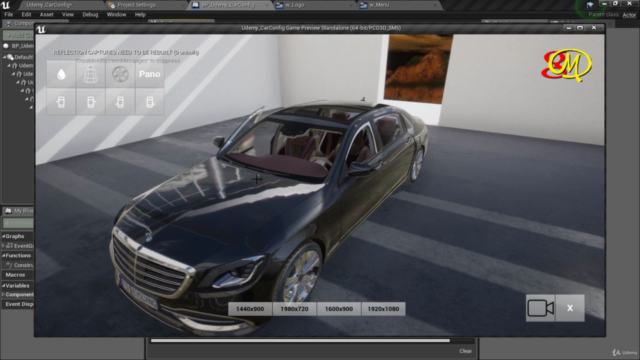Expand the Components variable group
The image size is (640, 360).
click(x=3, y=294)
